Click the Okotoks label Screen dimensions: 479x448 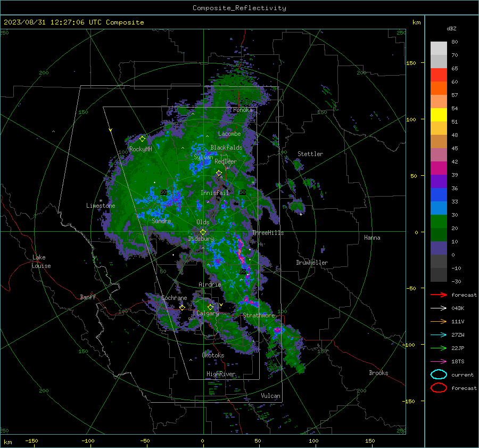pyautogui.click(x=213, y=355)
